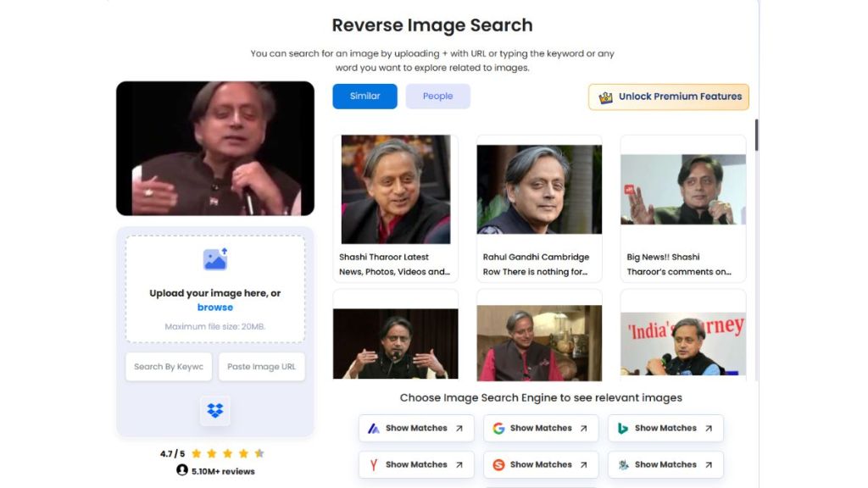Screen dimensions: 868x488
Task: Open Yandex Show Matches results
Action: pyautogui.click(x=415, y=464)
